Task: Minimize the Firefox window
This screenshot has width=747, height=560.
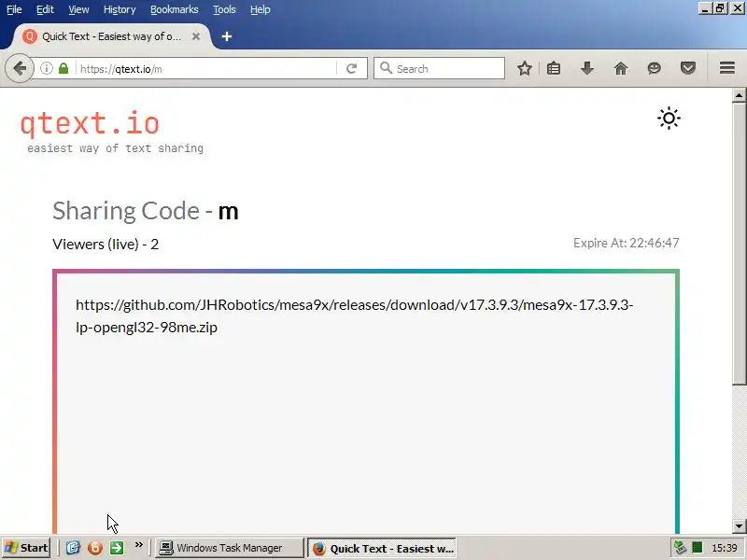Action: coord(705,8)
